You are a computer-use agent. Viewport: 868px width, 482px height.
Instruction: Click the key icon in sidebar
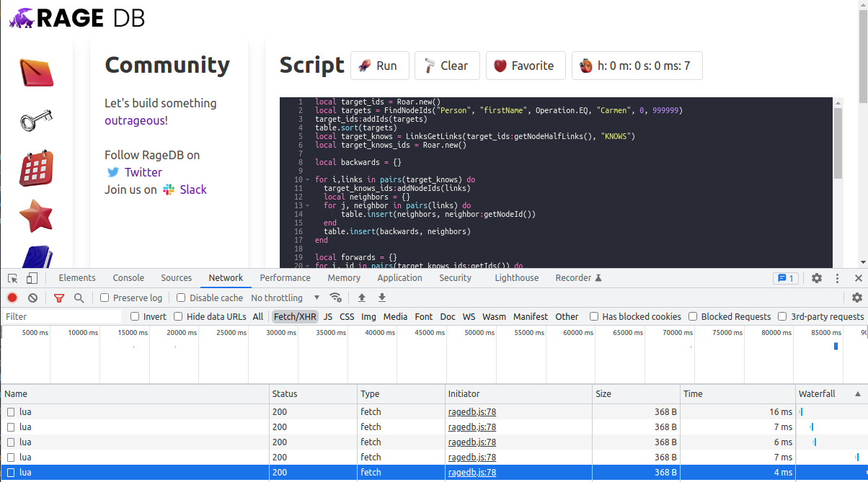(37, 120)
